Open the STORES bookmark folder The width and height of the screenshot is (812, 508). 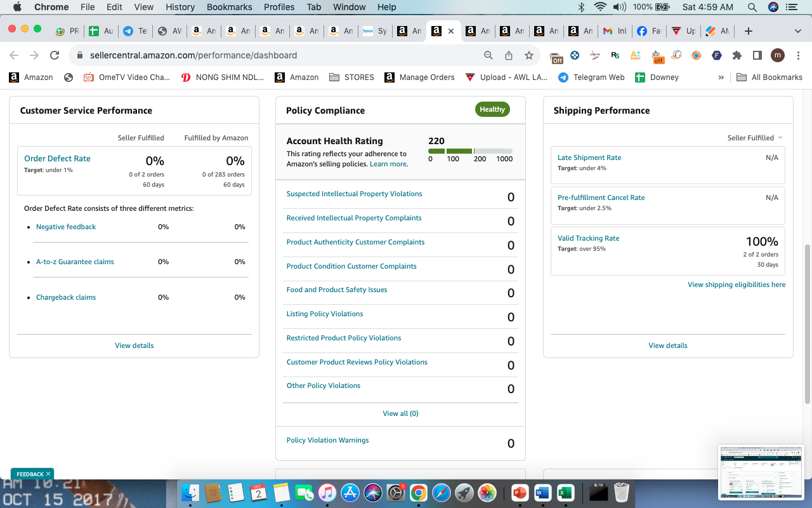point(351,77)
